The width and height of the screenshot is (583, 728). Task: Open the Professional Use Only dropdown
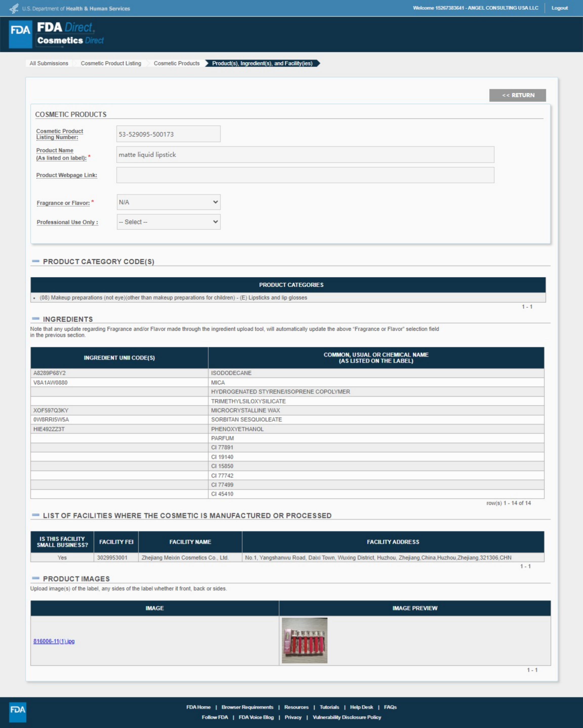[x=168, y=222]
